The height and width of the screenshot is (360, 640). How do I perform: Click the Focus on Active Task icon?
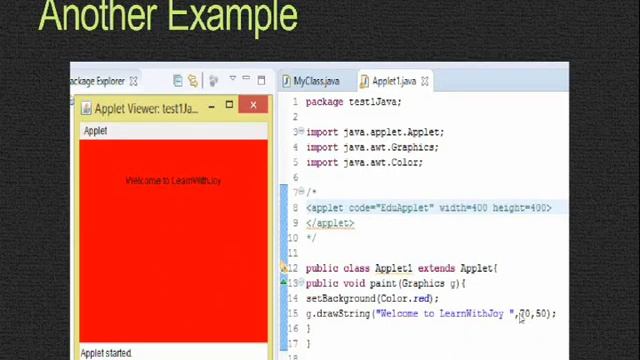click(x=213, y=81)
